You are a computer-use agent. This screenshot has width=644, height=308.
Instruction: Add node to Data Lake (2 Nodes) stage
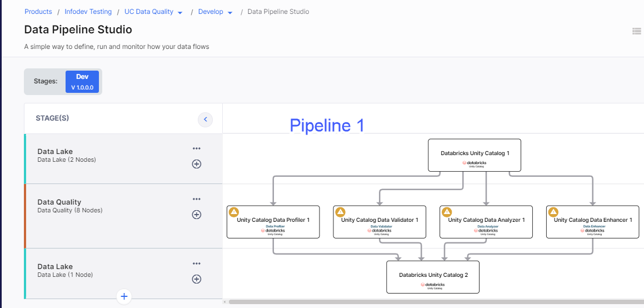pyautogui.click(x=197, y=164)
